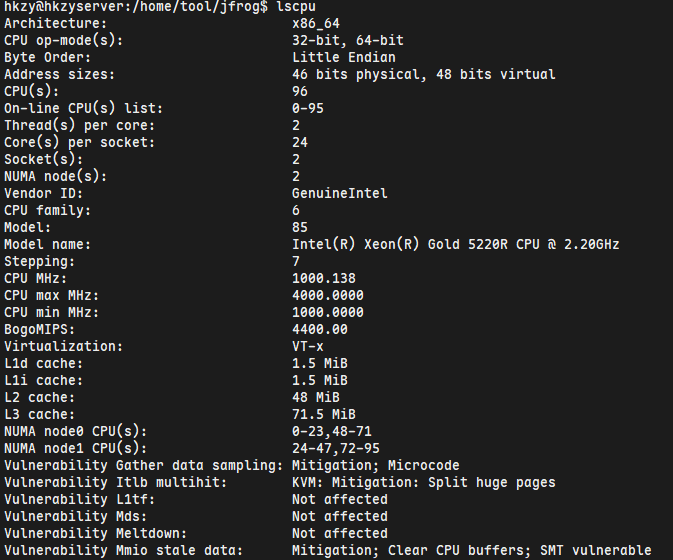673x560 pixels.
Task: Click the L2 cache value 48 MiB
Action: point(316,397)
